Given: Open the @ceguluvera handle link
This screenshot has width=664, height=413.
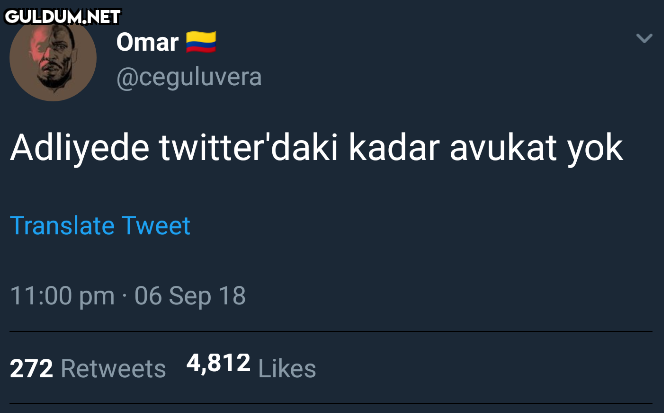Looking at the screenshot, I should [189, 77].
